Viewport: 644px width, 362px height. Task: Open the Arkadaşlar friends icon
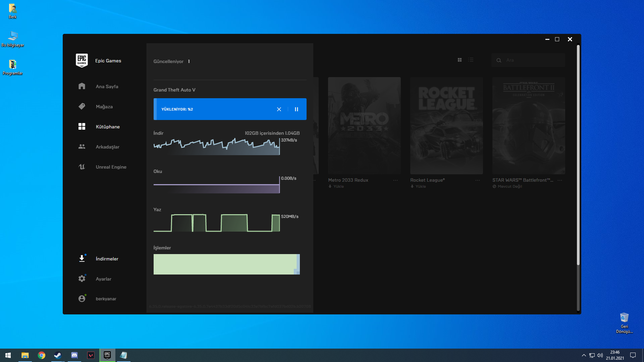pos(82,147)
